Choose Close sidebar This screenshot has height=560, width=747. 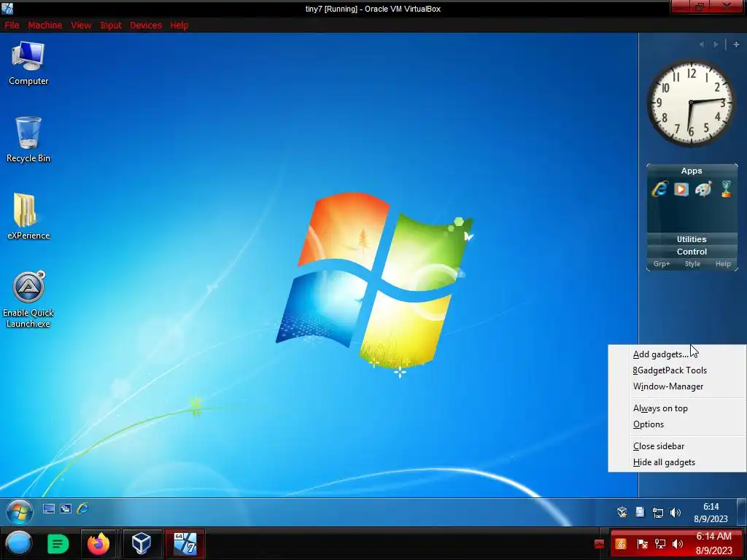tap(677, 446)
